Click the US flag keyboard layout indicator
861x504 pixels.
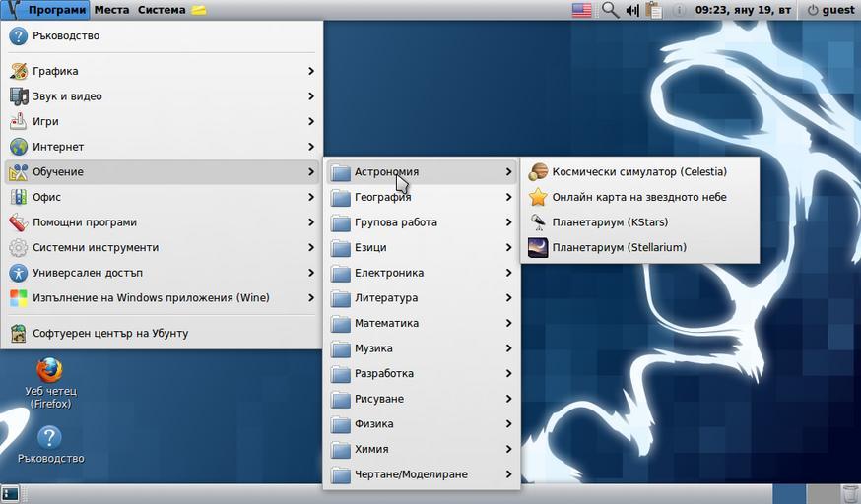click(581, 10)
